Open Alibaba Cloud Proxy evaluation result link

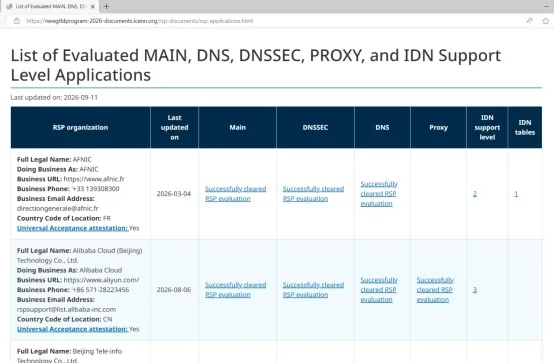click(x=435, y=290)
